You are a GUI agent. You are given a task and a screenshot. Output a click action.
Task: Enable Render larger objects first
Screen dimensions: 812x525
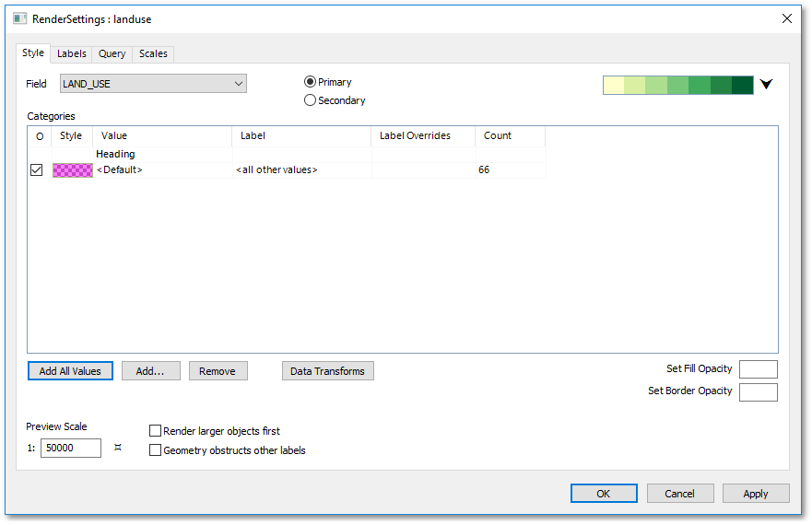(x=155, y=431)
